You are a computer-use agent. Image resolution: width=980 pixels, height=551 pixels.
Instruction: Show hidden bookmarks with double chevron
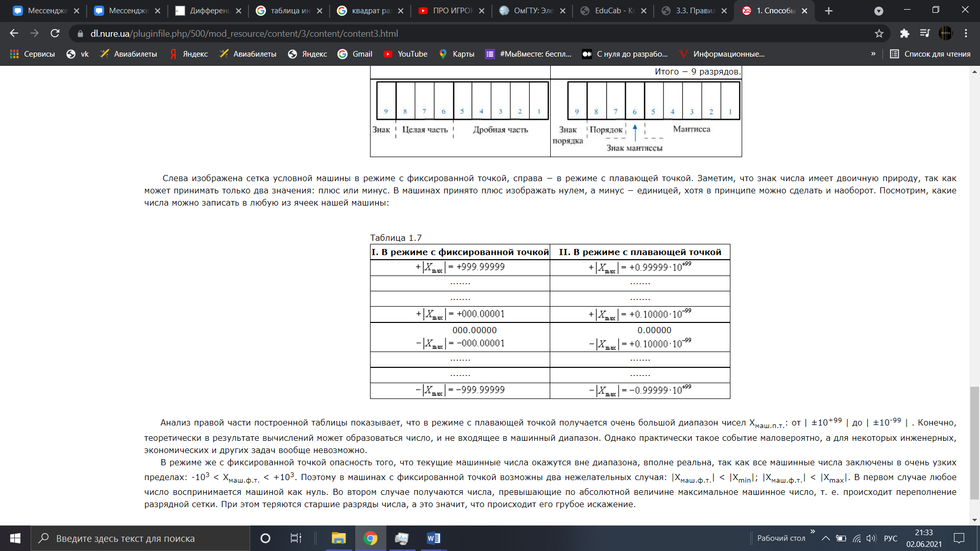click(x=873, y=54)
